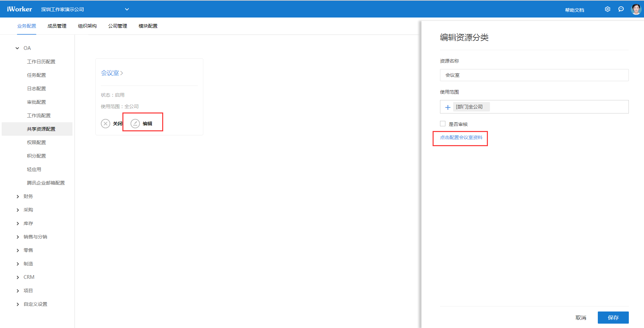Click the 深圳工作家演示公司 company name
The image size is (644, 328).
pyautogui.click(x=63, y=9)
